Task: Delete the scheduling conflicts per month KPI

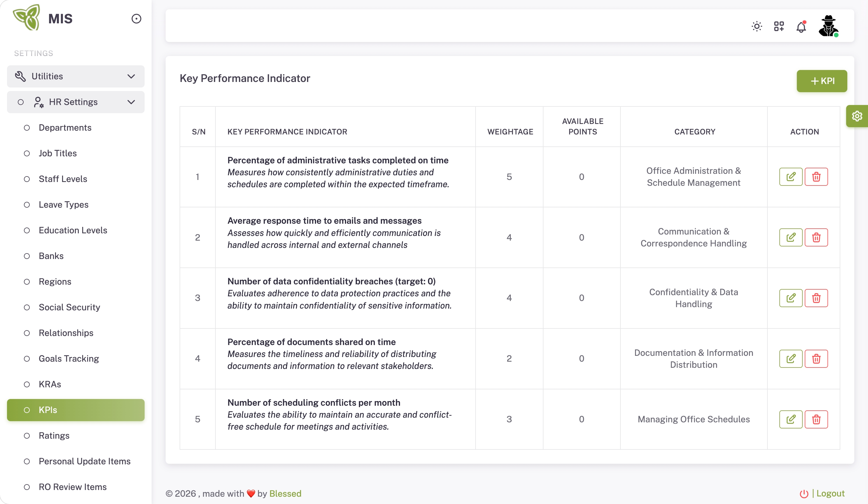Action: click(x=816, y=419)
